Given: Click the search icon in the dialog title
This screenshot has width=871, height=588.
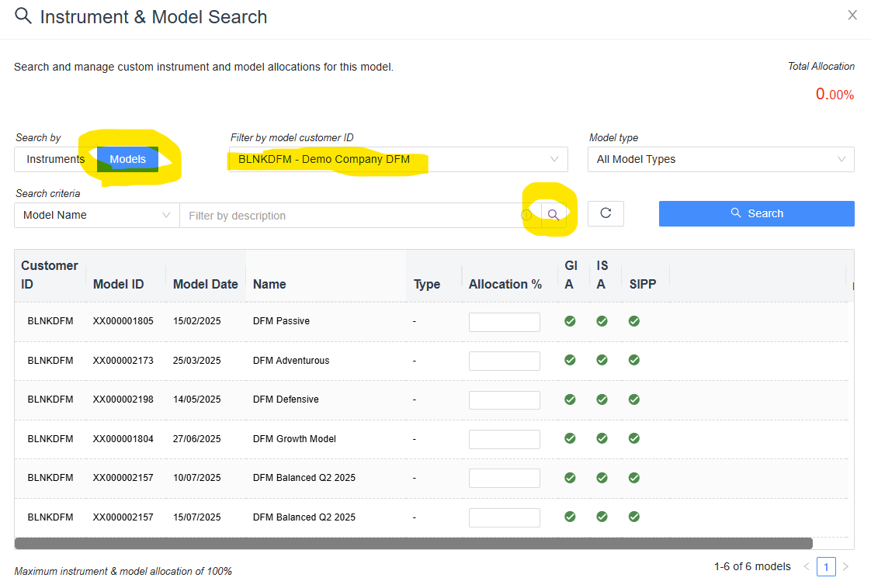Looking at the screenshot, I should 23,15.
